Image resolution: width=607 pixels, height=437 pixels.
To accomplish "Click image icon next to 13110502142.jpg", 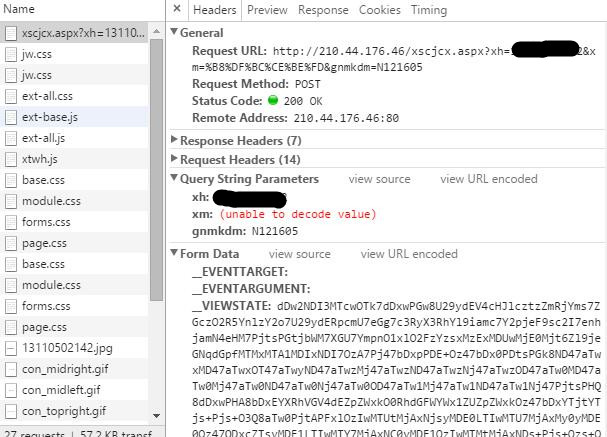I will point(11,348).
